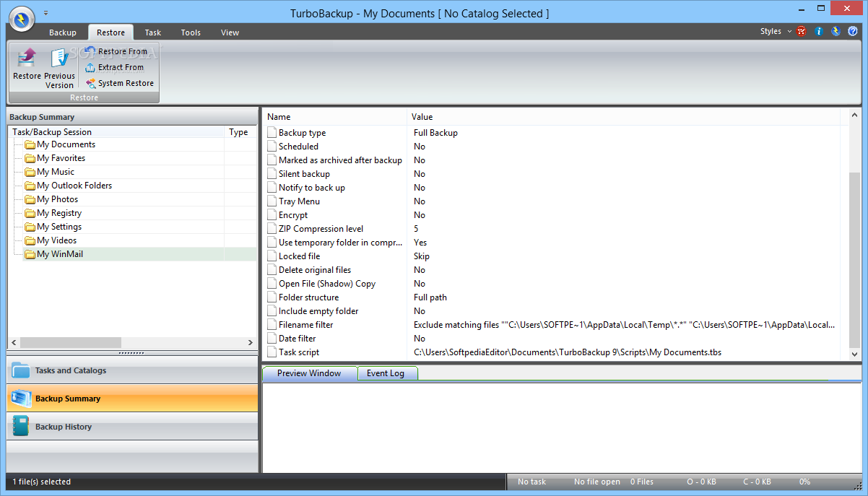This screenshot has width=868, height=496.
Task: Click the Previous Version document icon
Action: (59, 58)
